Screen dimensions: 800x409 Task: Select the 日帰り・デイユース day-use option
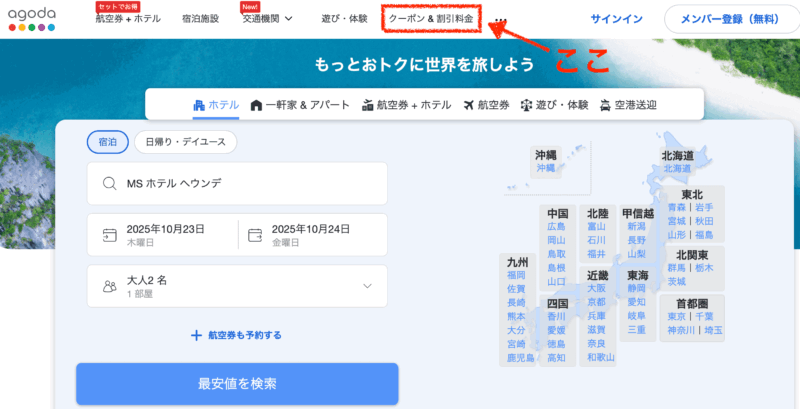186,143
